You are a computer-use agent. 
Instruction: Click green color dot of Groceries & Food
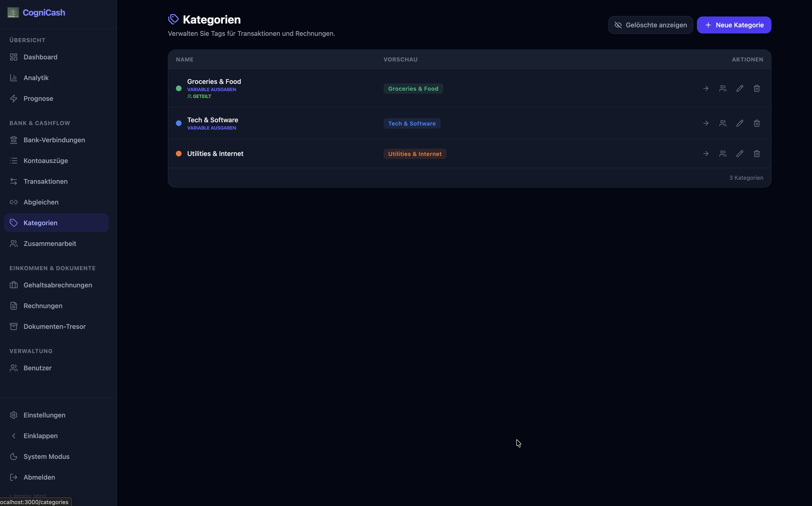(x=179, y=88)
